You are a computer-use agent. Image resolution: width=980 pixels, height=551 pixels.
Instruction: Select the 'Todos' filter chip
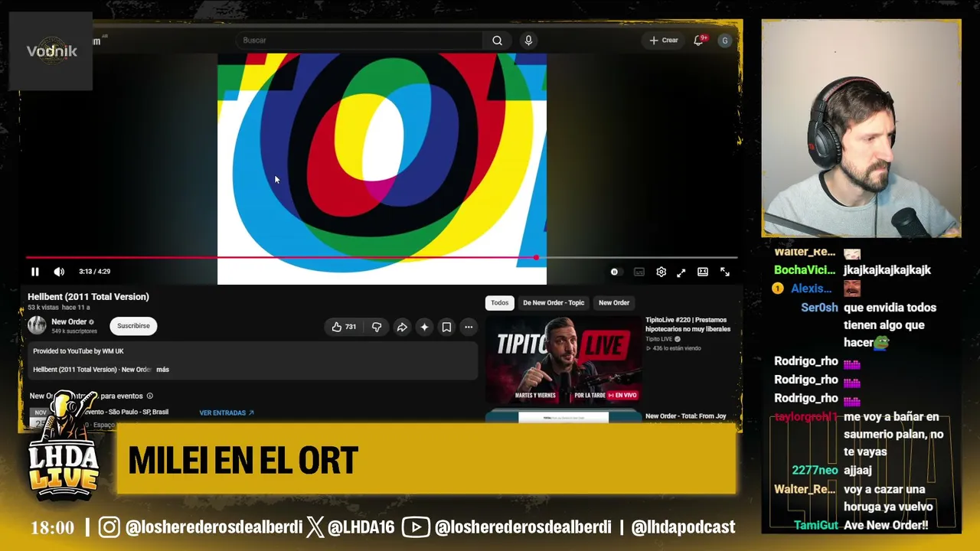tap(499, 303)
